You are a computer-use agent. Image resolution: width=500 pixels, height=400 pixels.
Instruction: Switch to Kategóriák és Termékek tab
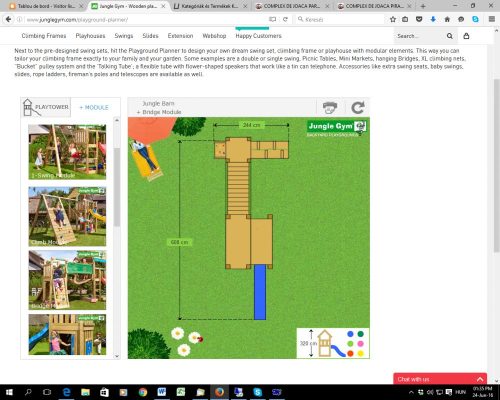click(211, 6)
